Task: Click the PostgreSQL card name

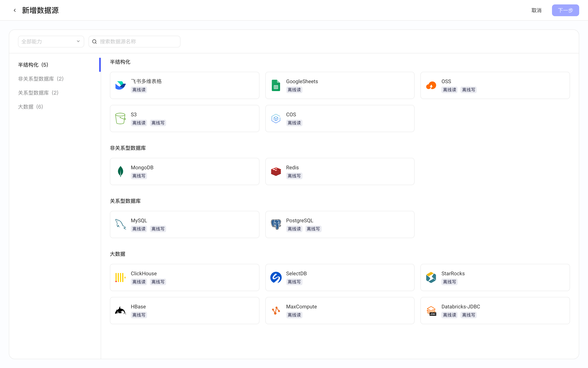Action: [x=300, y=220]
